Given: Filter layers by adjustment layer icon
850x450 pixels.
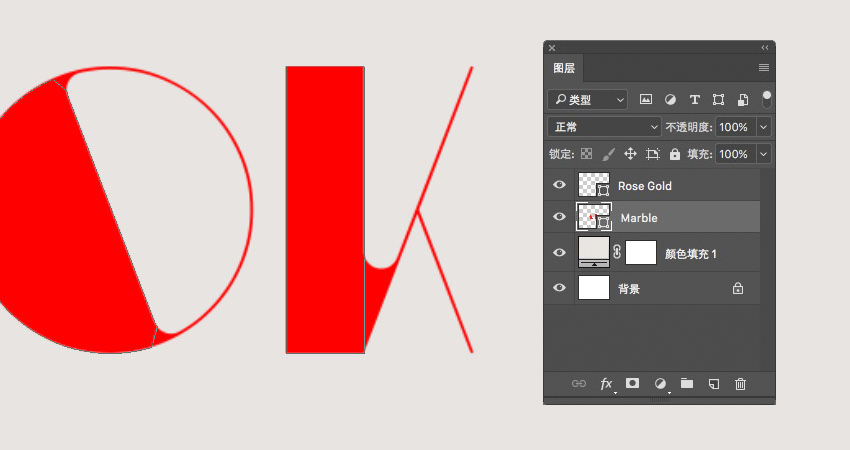Looking at the screenshot, I should [x=671, y=99].
